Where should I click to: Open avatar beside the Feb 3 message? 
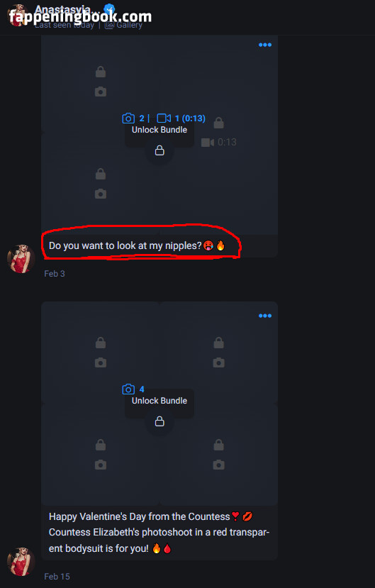21,259
